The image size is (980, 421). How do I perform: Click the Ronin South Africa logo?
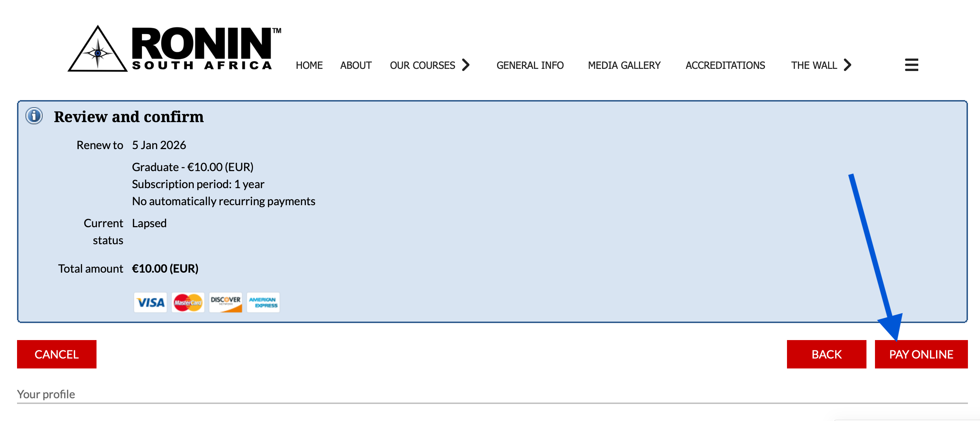[x=174, y=49]
